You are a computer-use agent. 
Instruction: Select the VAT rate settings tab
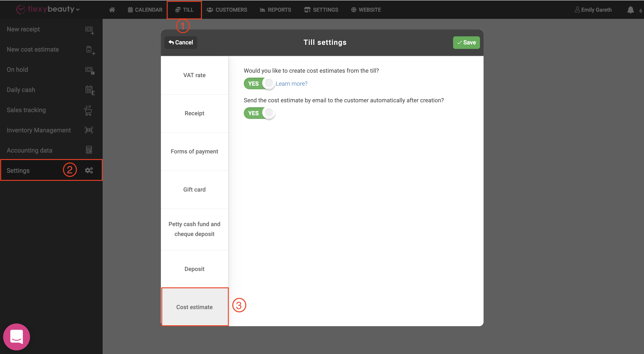pos(194,75)
